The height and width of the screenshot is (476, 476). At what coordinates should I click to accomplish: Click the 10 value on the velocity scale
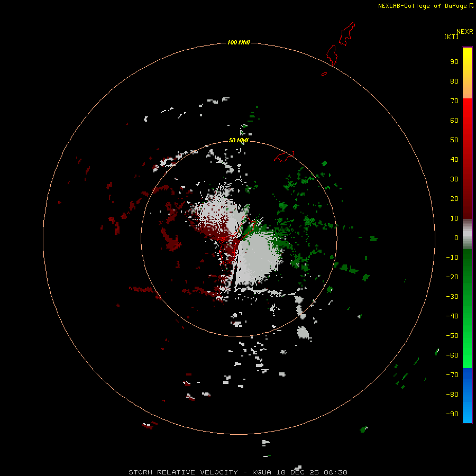coord(454,218)
